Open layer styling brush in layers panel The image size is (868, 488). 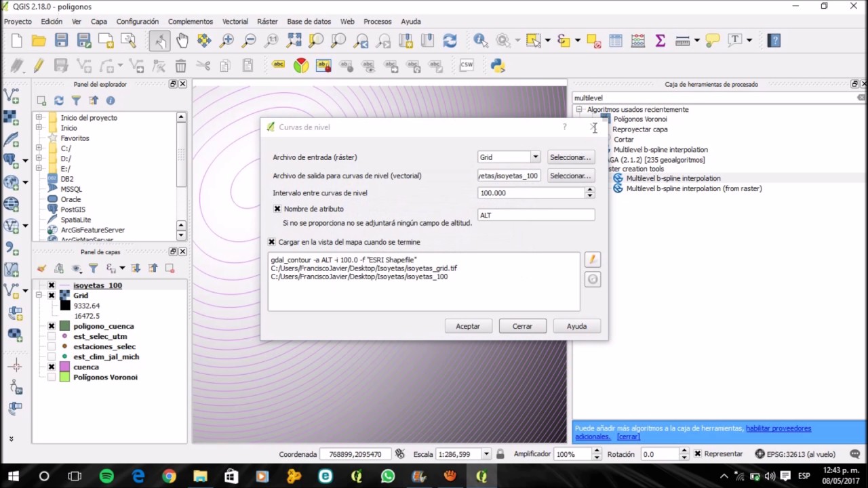(42, 268)
